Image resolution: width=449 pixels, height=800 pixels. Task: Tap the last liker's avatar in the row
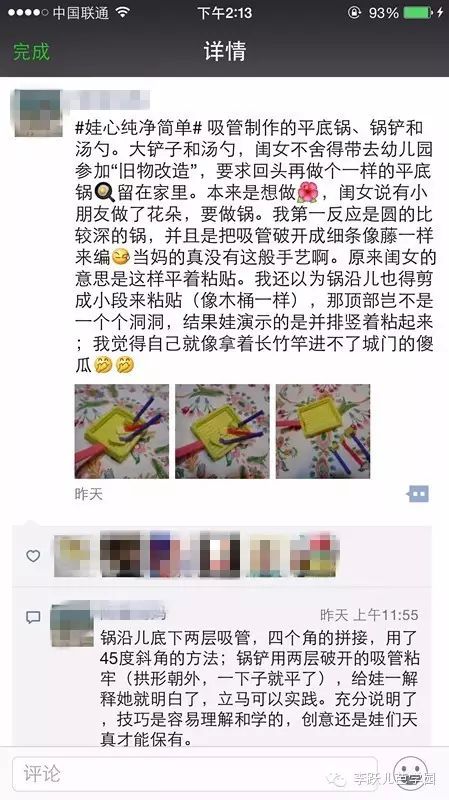313,556
